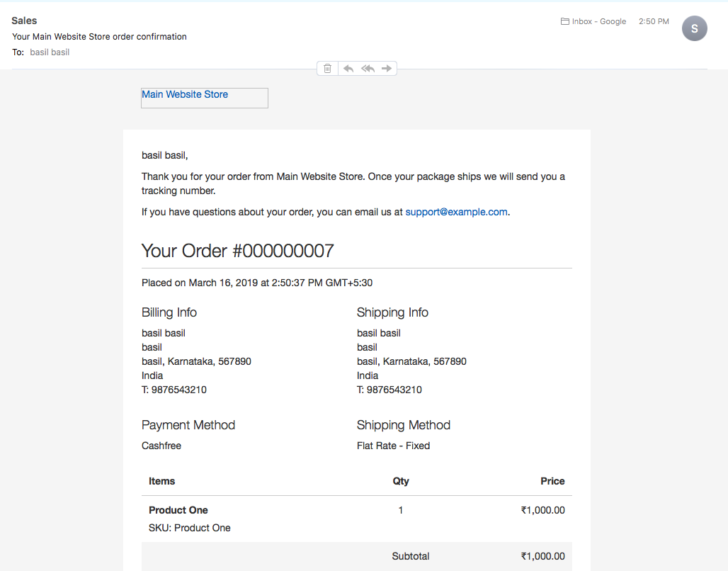Click the subject line of the order confirmation

(x=98, y=36)
